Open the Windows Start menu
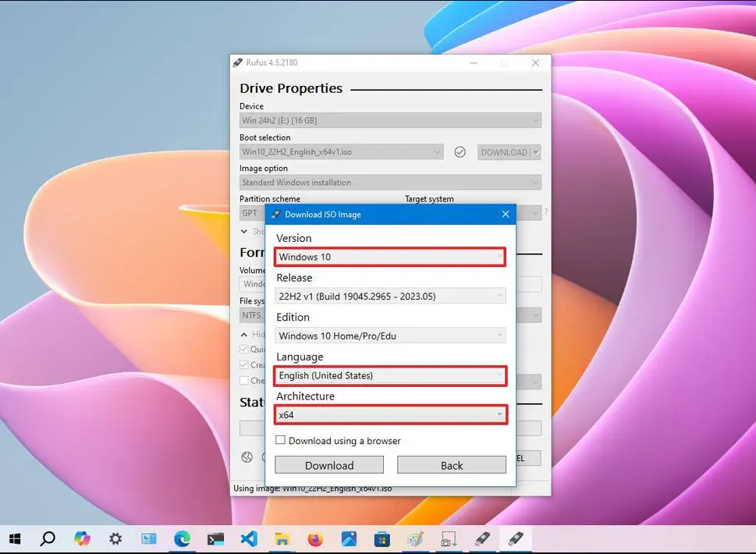Viewport: 756px width, 554px height. [x=15, y=538]
